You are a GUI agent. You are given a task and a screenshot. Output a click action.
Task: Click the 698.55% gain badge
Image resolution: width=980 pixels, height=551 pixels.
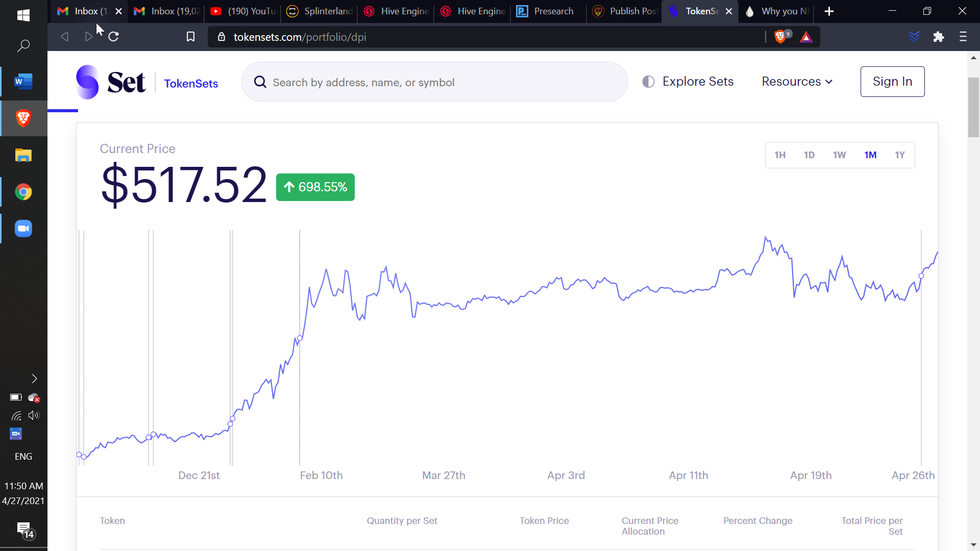pyautogui.click(x=315, y=187)
